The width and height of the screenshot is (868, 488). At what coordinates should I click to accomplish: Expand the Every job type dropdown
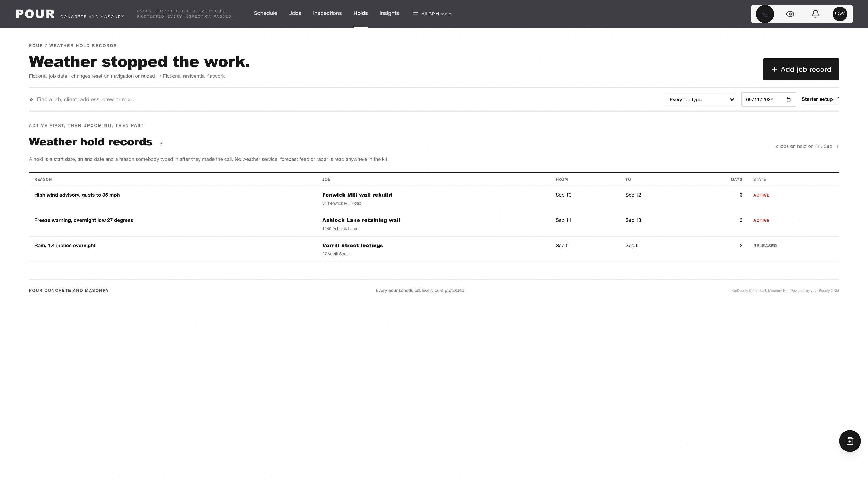(x=700, y=99)
